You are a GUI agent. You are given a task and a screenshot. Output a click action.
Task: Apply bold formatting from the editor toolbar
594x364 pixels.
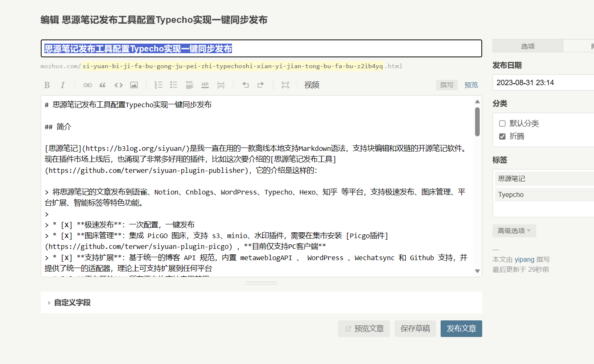[47, 85]
